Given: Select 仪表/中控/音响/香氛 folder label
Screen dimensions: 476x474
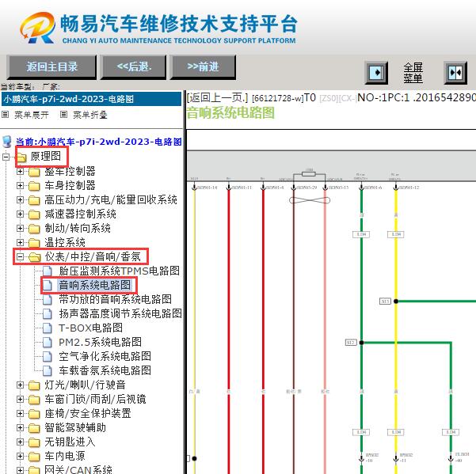Looking at the screenshot, I should (x=93, y=257).
